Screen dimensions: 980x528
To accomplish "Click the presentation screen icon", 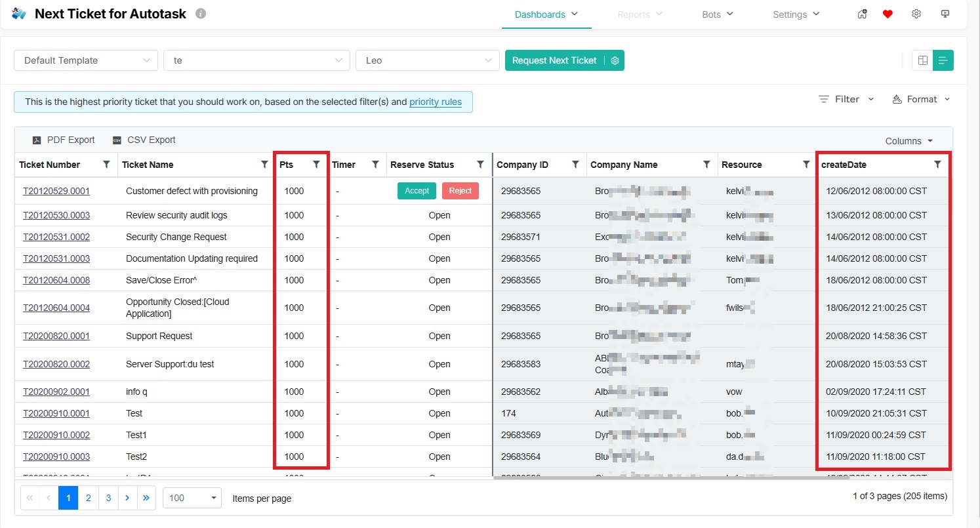I will click(x=945, y=14).
